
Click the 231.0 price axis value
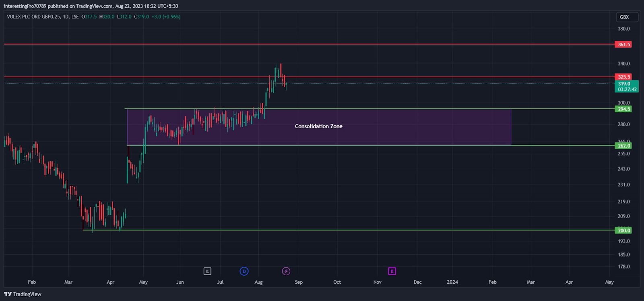pos(624,185)
